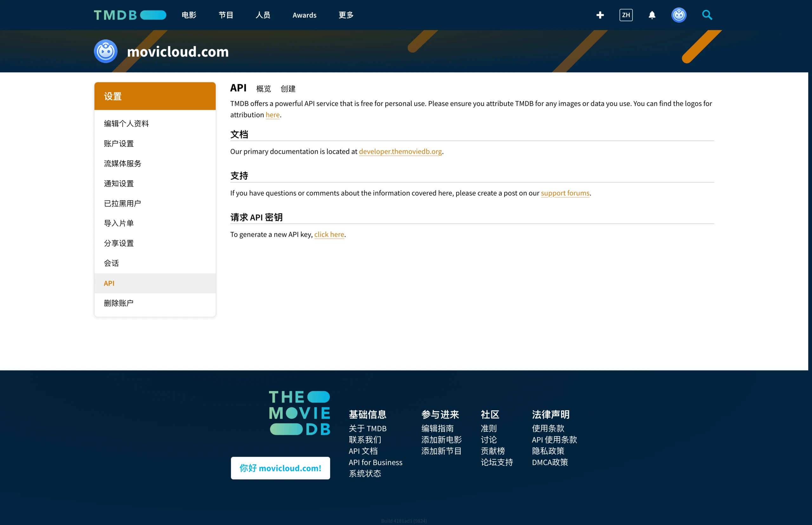812x525 pixels.
Task: Open the 更多 menu
Action: 346,15
